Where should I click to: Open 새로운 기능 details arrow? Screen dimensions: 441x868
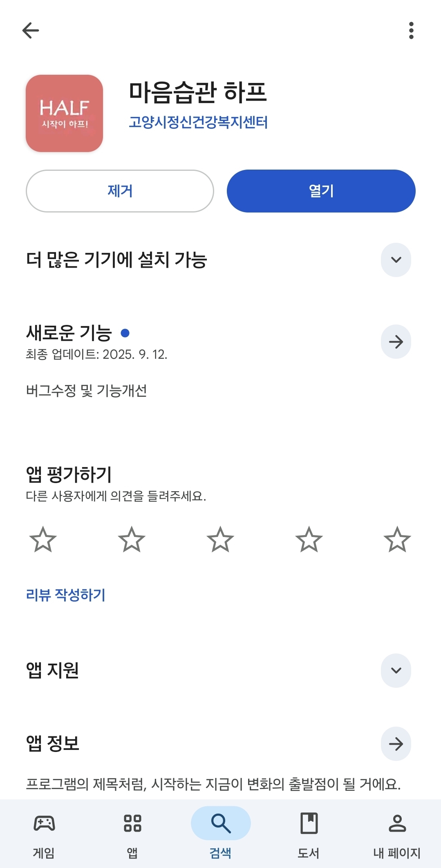click(x=396, y=342)
